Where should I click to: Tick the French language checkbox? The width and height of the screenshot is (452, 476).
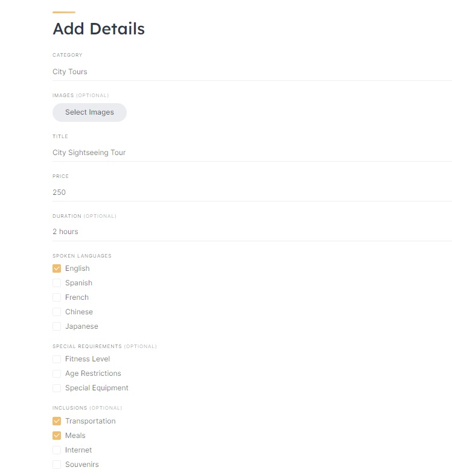(x=57, y=297)
